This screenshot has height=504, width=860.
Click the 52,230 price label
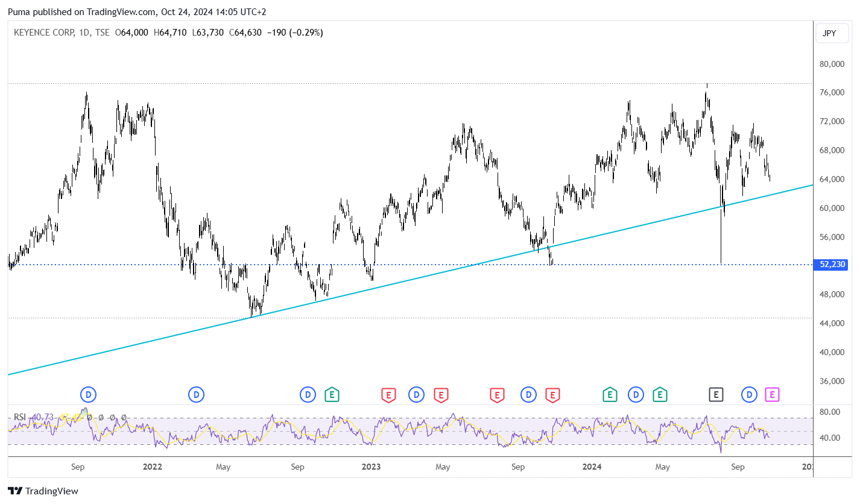pos(833,264)
